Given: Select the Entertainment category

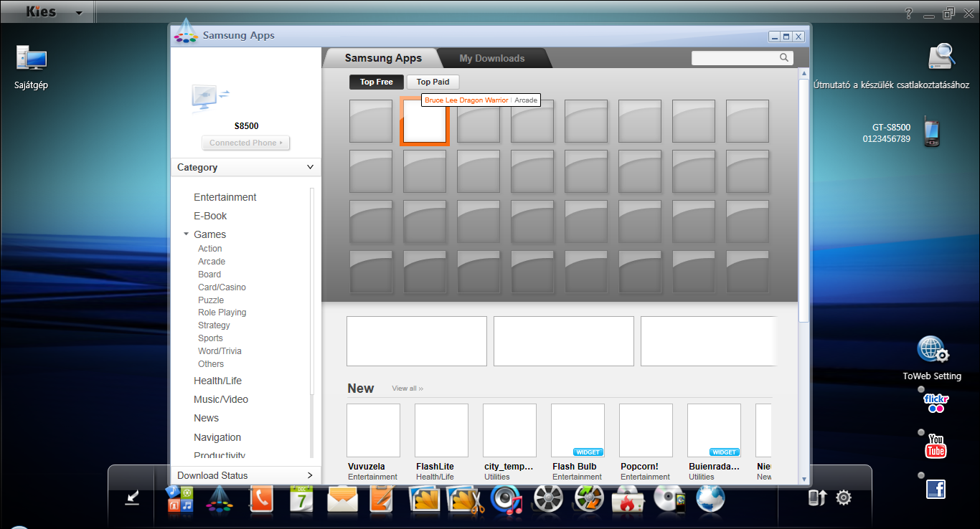Looking at the screenshot, I should 225,197.
